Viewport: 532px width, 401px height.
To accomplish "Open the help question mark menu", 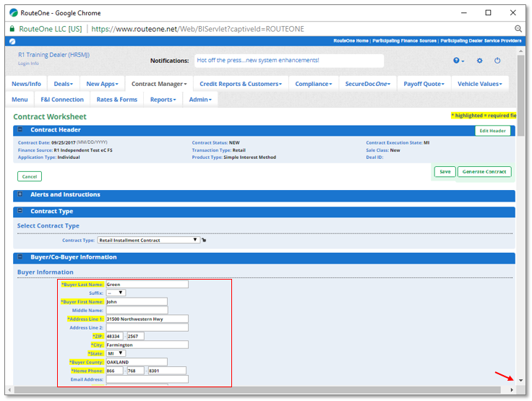I will pos(458,61).
